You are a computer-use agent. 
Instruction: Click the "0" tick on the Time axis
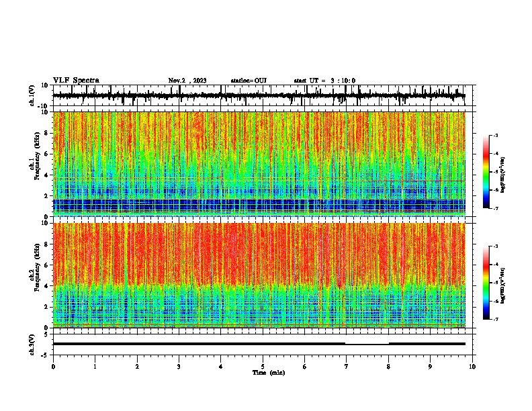53,367
